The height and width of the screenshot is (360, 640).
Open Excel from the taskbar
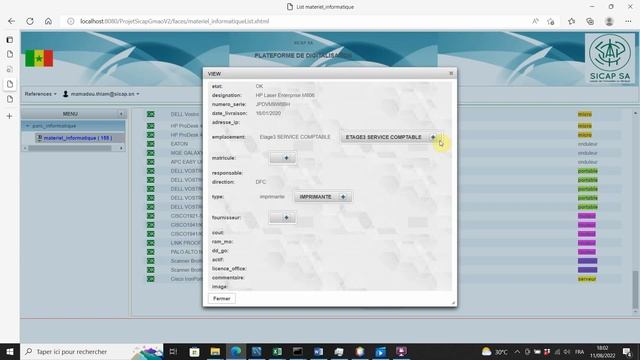point(277,351)
